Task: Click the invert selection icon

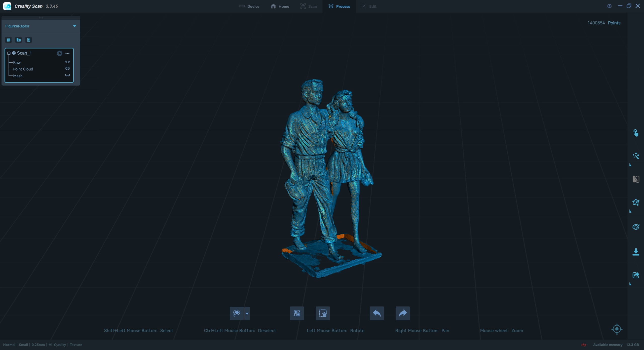Action: click(x=297, y=313)
